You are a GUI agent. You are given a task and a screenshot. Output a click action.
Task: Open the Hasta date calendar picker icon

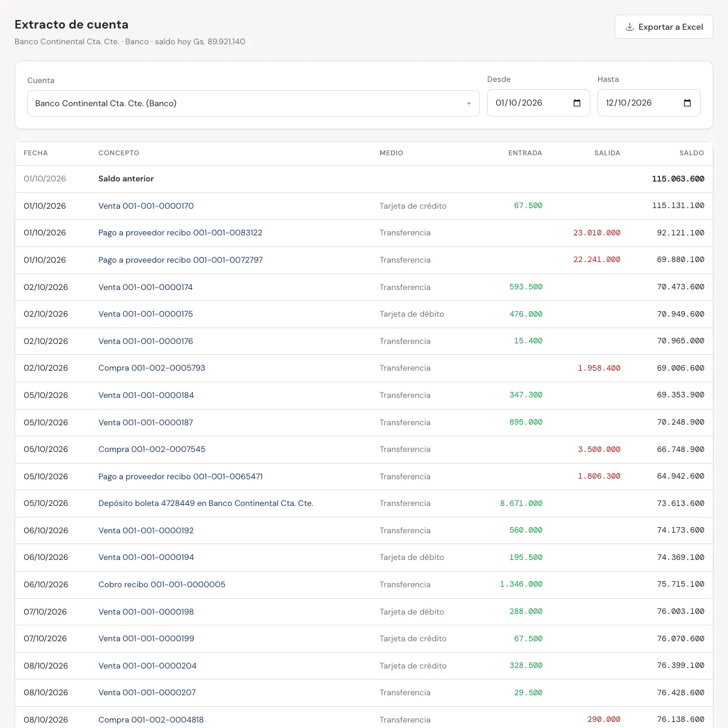(687, 103)
